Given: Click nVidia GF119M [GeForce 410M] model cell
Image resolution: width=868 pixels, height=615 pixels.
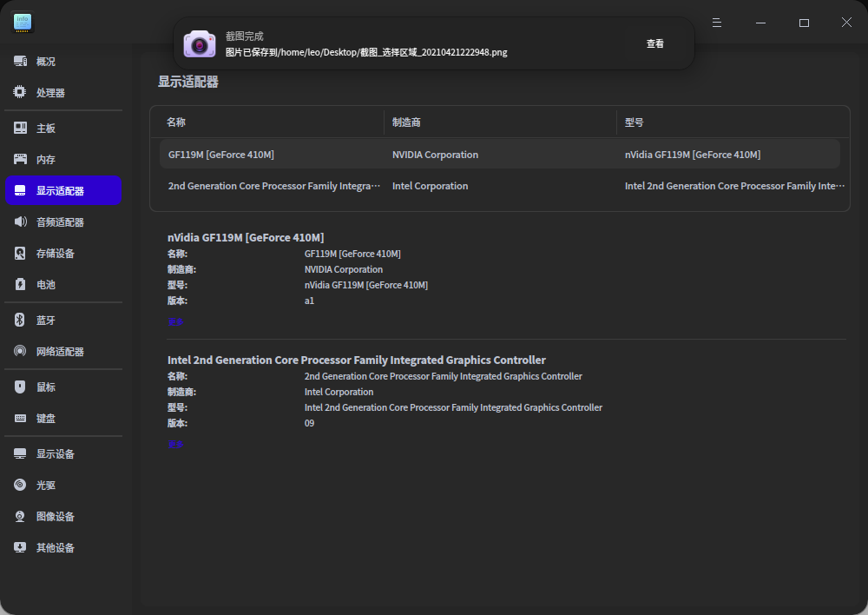Looking at the screenshot, I should (x=693, y=155).
